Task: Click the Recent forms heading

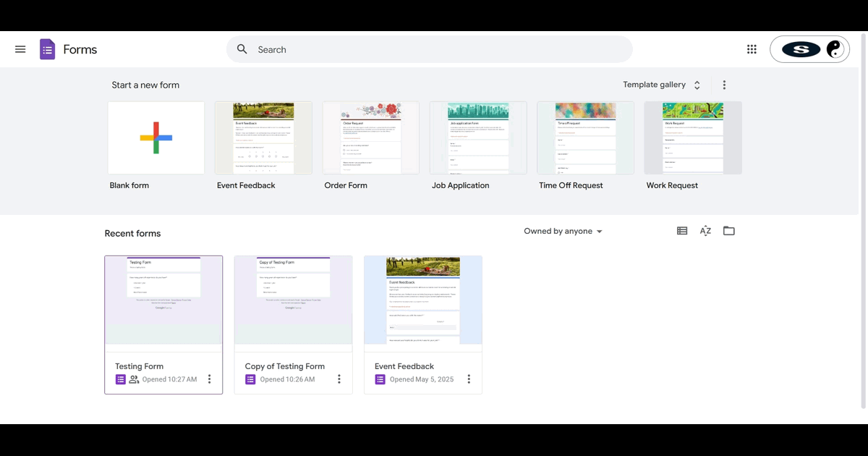Action: pos(132,233)
